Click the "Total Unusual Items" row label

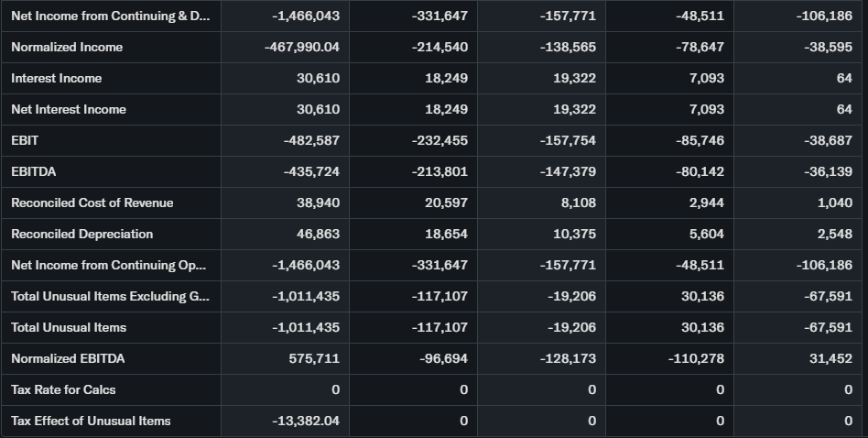click(x=69, y=327)
